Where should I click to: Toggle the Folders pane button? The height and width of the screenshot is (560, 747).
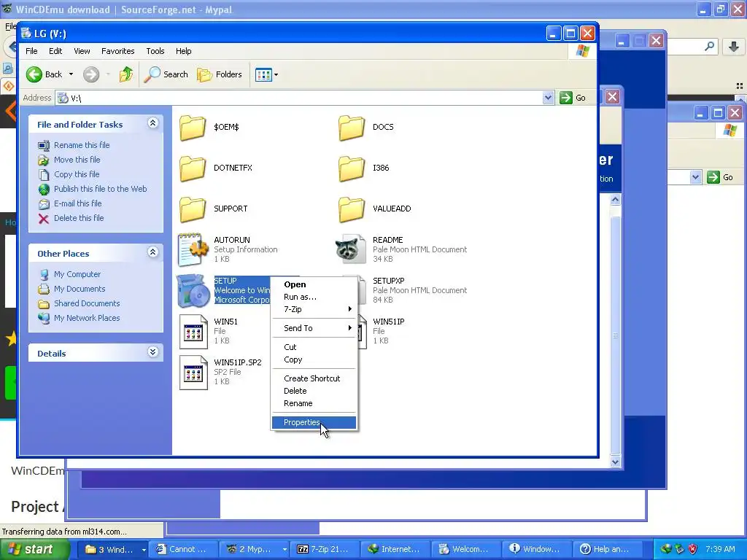click(x=220, y=74)
